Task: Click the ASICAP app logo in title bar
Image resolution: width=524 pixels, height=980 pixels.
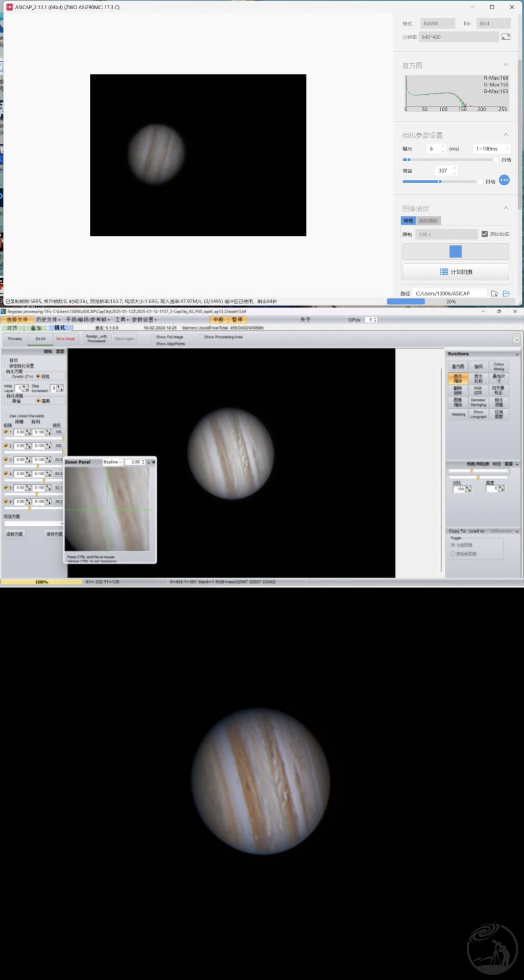Action: [x=9, y=7]
